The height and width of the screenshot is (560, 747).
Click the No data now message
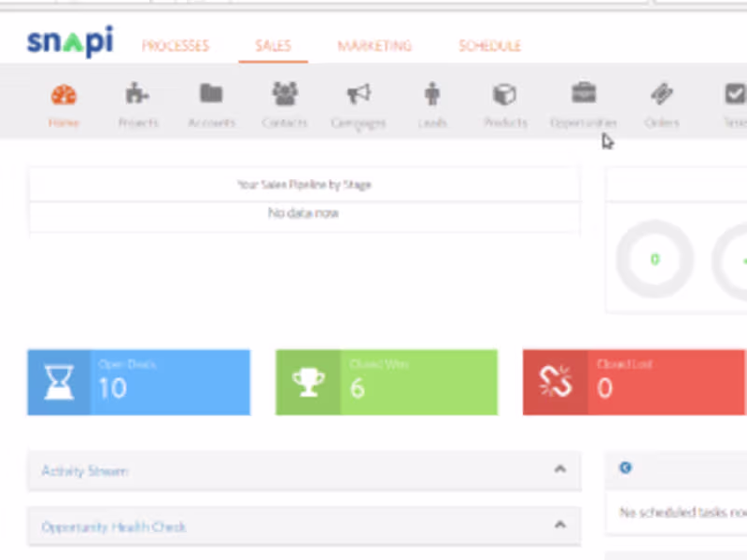coord(303,213)
